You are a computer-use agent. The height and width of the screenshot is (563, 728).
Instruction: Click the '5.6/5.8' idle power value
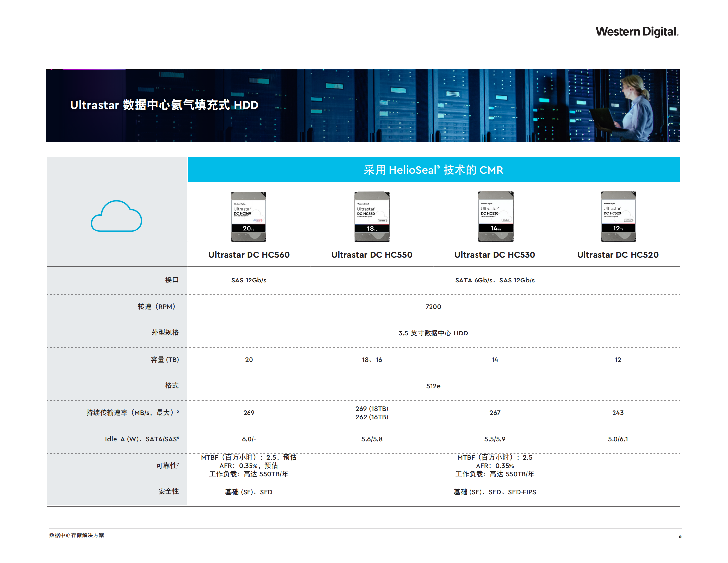pos(372,439)
